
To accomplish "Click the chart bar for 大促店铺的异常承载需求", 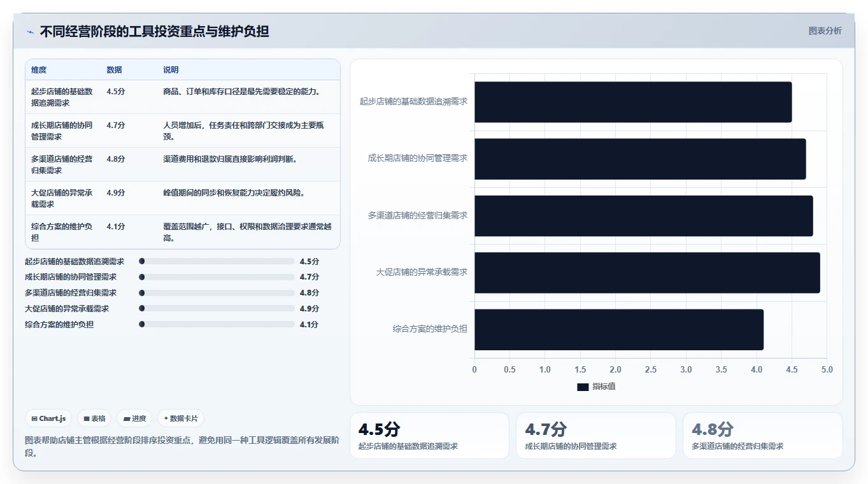I will [647, 273].
